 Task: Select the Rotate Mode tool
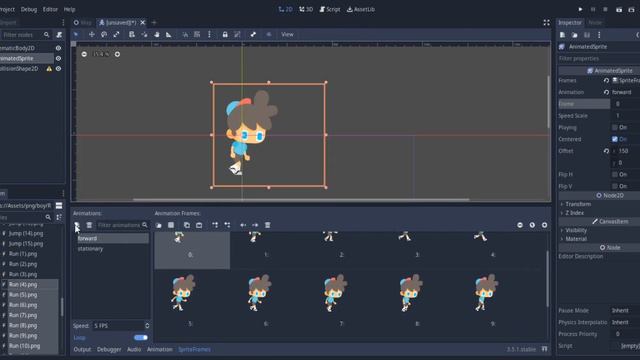(x=104, y=35)
